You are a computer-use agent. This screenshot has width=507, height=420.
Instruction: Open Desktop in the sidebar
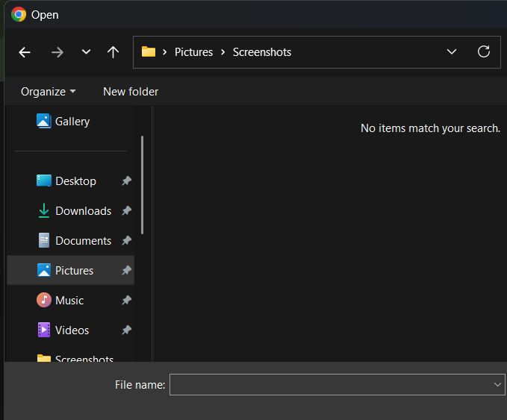coord(70,181)
